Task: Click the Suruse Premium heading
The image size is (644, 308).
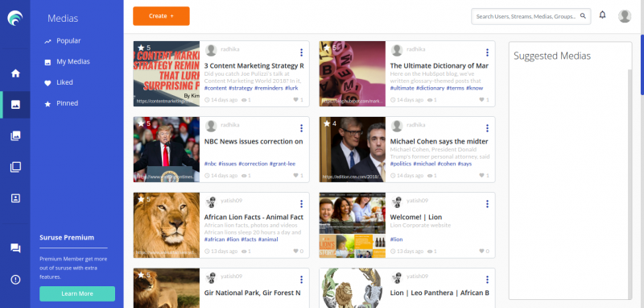Action: 67,238
